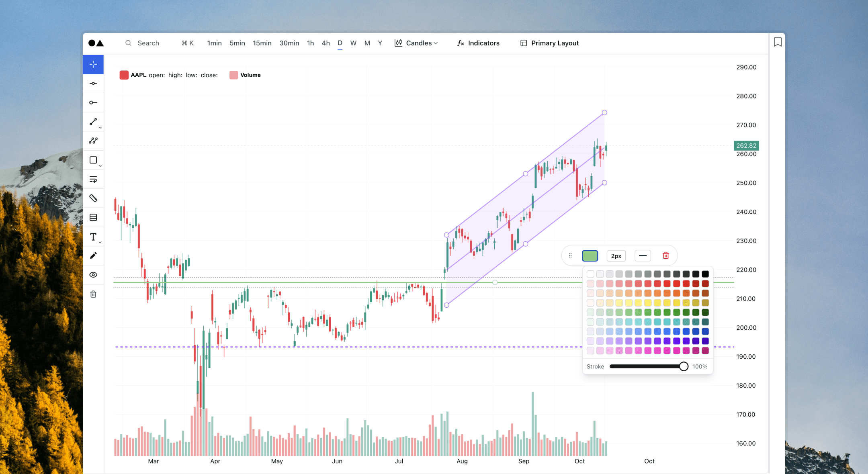Switch to the 15min timeframe
Screen dimensions: 868x474
pyautogui.click(x=262, y=43)
